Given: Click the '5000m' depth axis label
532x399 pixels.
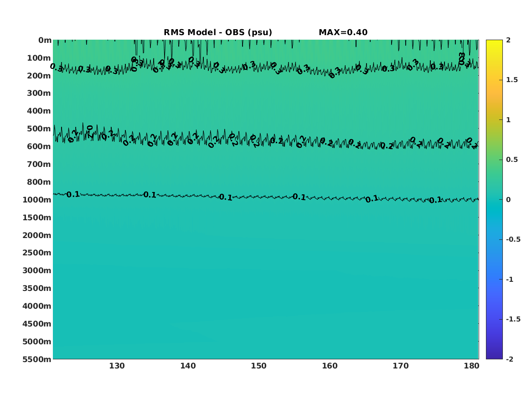Looking at the screenshot, I should click(x=36, y=342).
